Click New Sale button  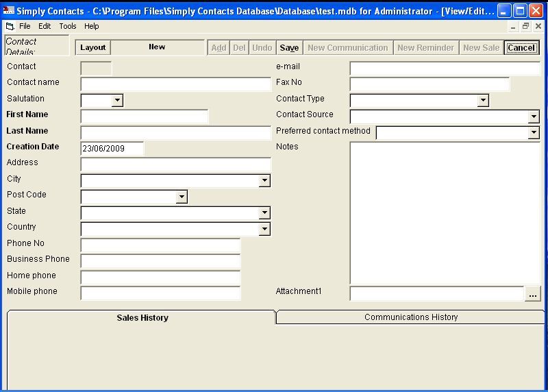point(482,47)
